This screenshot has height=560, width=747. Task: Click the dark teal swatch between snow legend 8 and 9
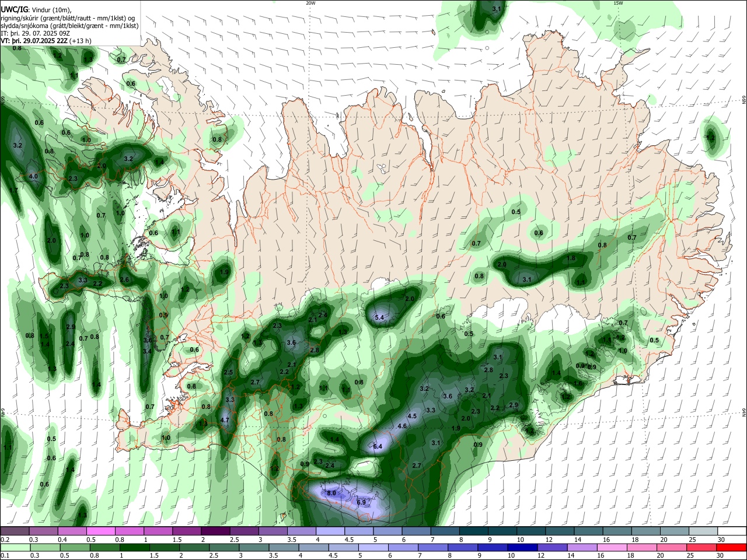point(473,531)
